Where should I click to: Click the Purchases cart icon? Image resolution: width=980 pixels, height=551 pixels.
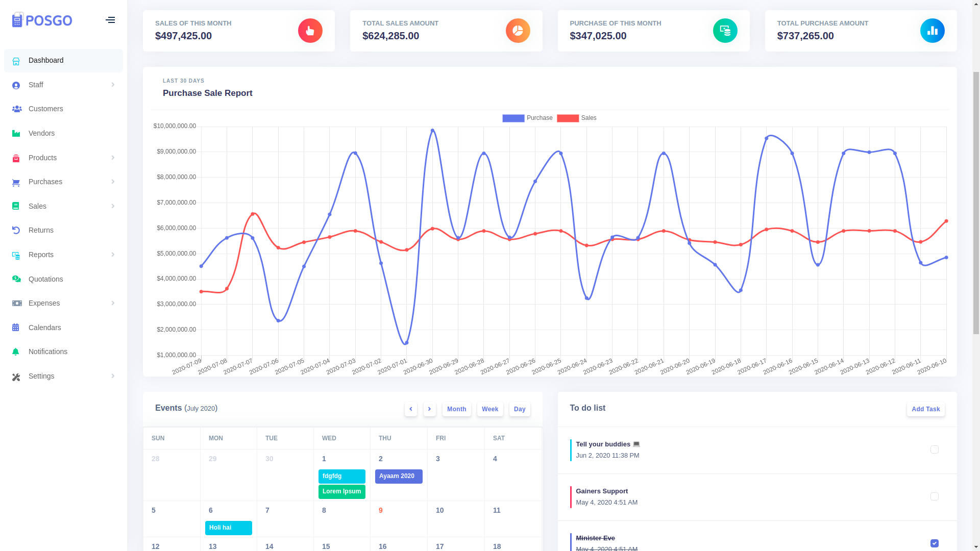[x=16, y=183]
